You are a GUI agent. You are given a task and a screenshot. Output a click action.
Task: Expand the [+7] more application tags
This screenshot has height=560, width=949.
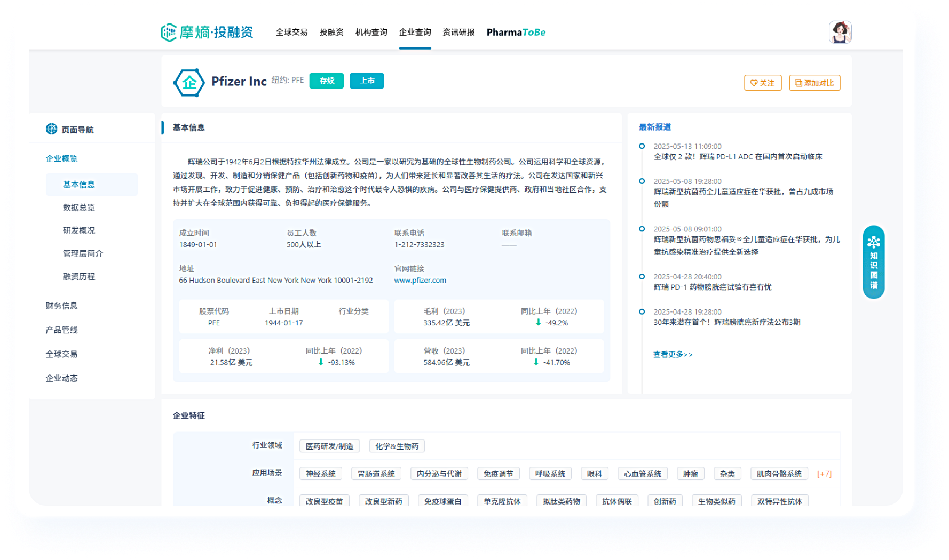point(824,474)
